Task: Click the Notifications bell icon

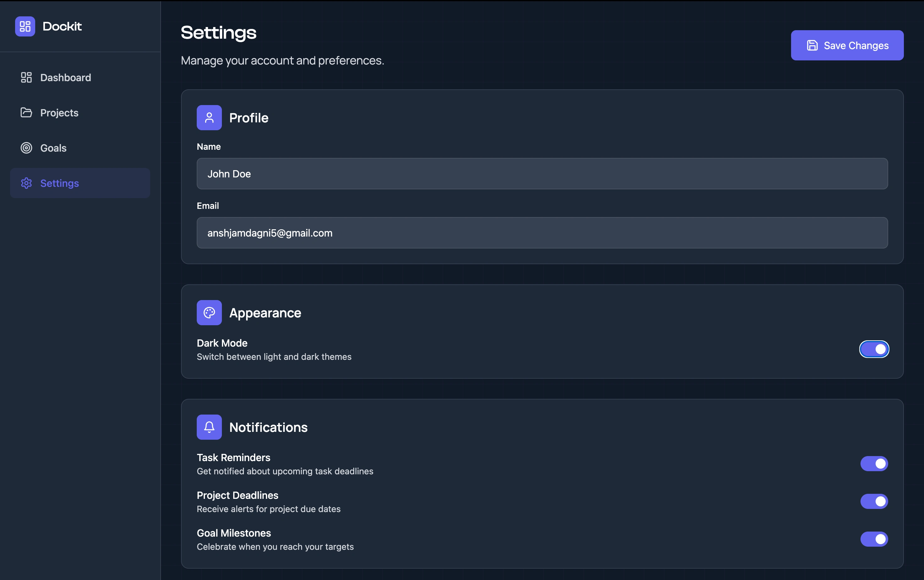Action: click(209, 427)
